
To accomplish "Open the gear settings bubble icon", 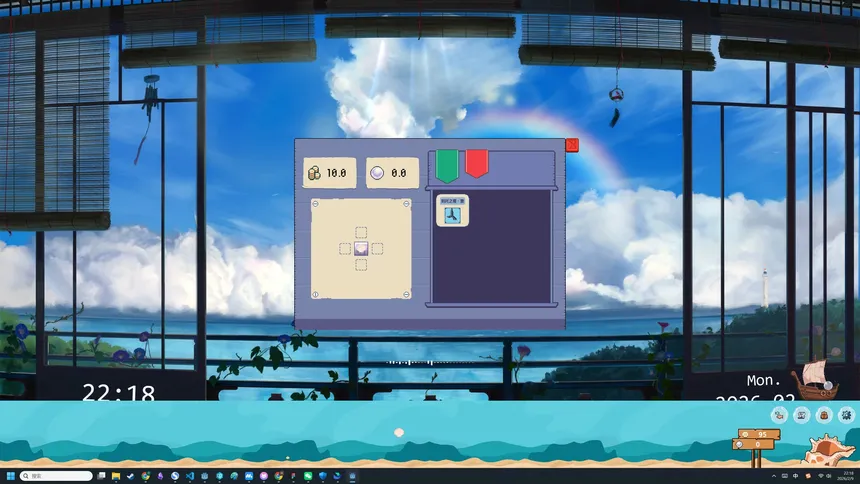I will (846, 415).
